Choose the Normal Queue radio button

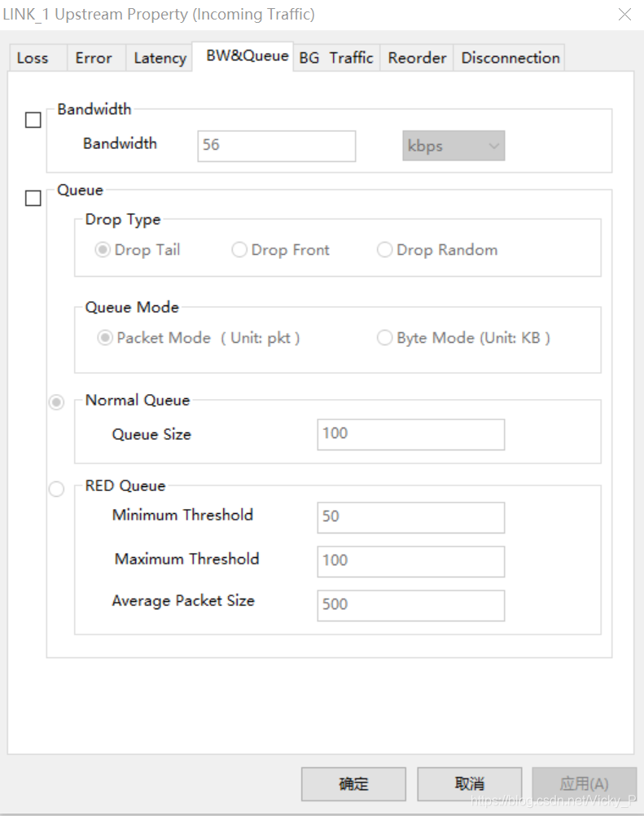click(57, 402)
